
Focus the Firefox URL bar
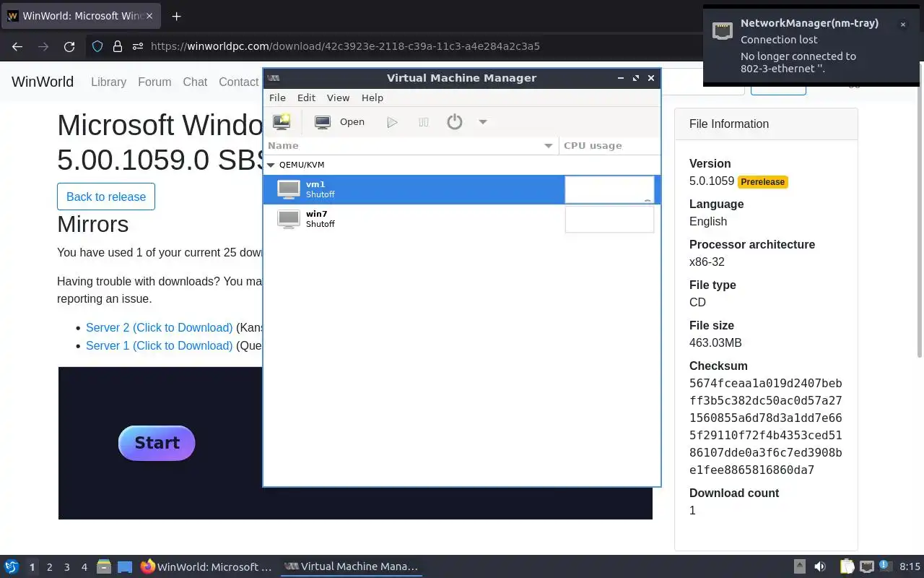coord(345,46)
